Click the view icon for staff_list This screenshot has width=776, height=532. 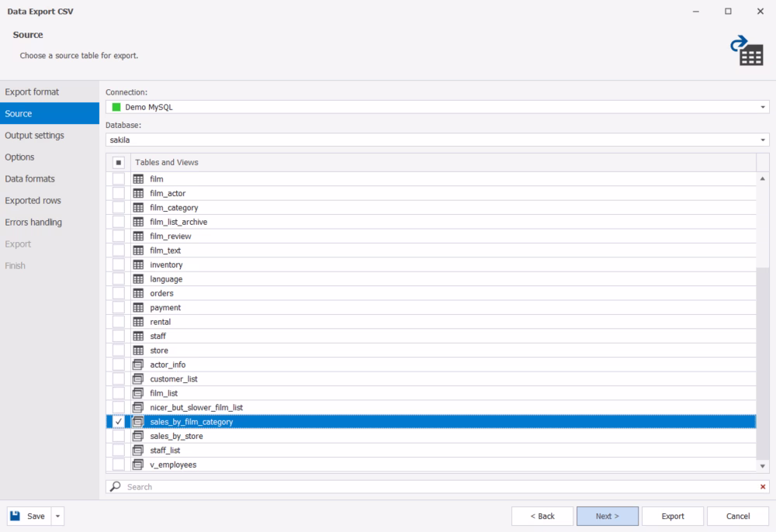[x=138, y=451]
